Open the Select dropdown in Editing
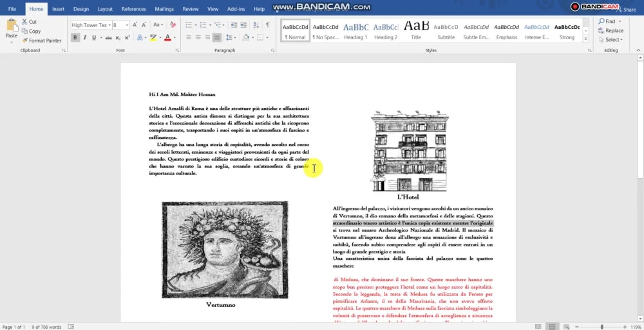 click(x=611, y=40)
